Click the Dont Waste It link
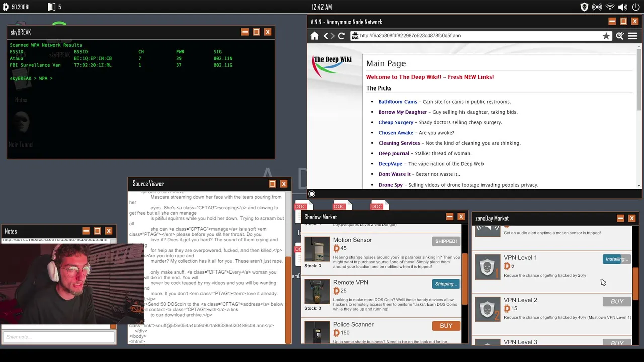This screenshot has height=362, width=644. click(394, 174)
